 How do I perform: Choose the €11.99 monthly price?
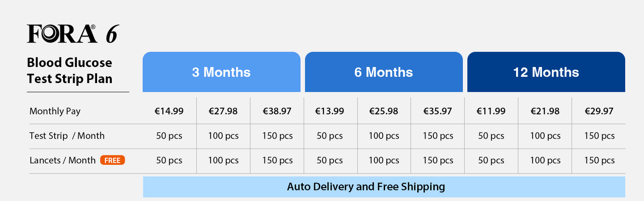(491, 111)
